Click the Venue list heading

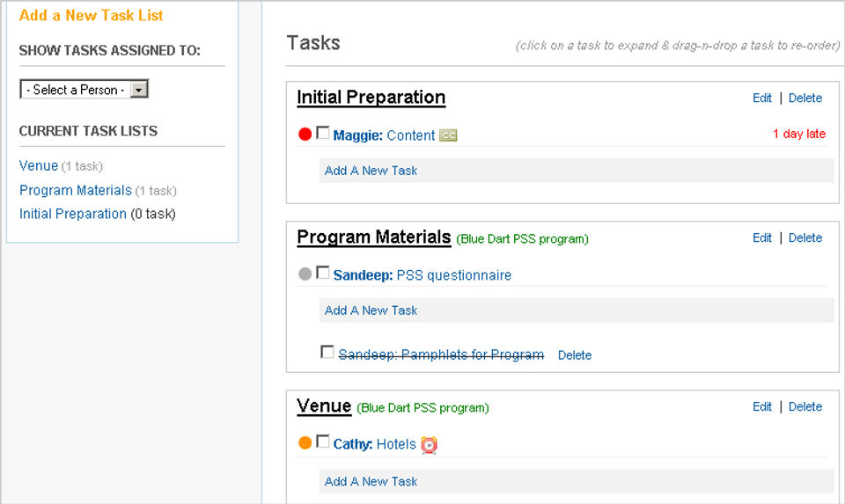[324, 406]
